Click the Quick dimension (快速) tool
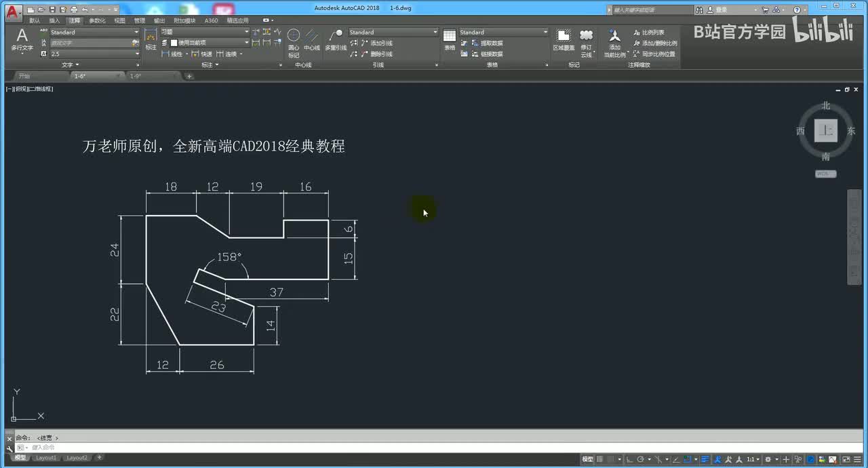Screen dimensions: 868x468 pyautogui.click(x=201, y=54)
